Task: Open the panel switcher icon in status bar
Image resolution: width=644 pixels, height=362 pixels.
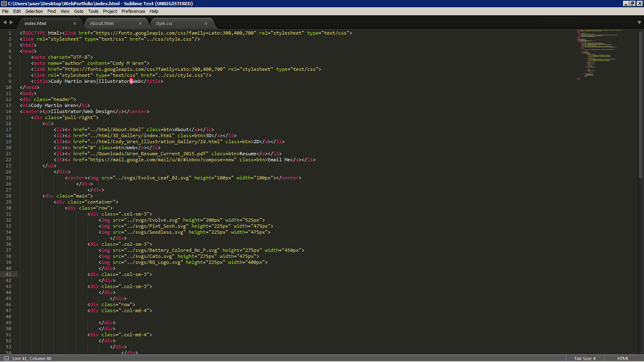Action: (x=6, y=358)
